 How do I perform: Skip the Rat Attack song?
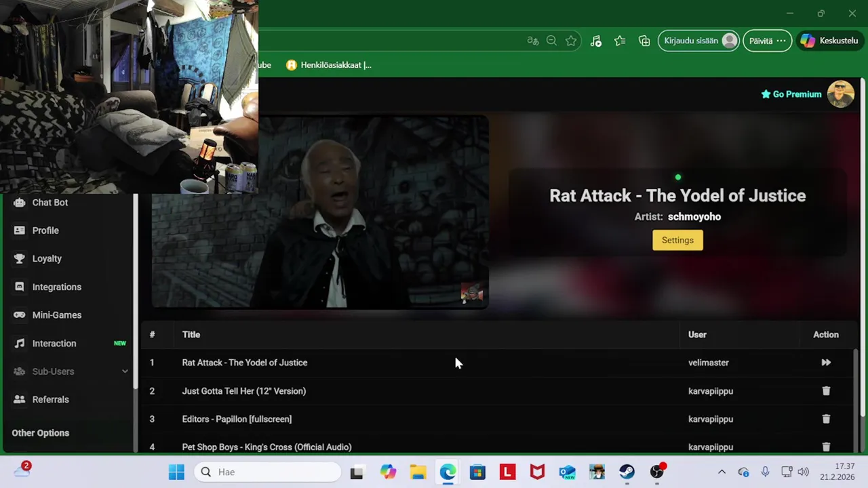[826, 363]
